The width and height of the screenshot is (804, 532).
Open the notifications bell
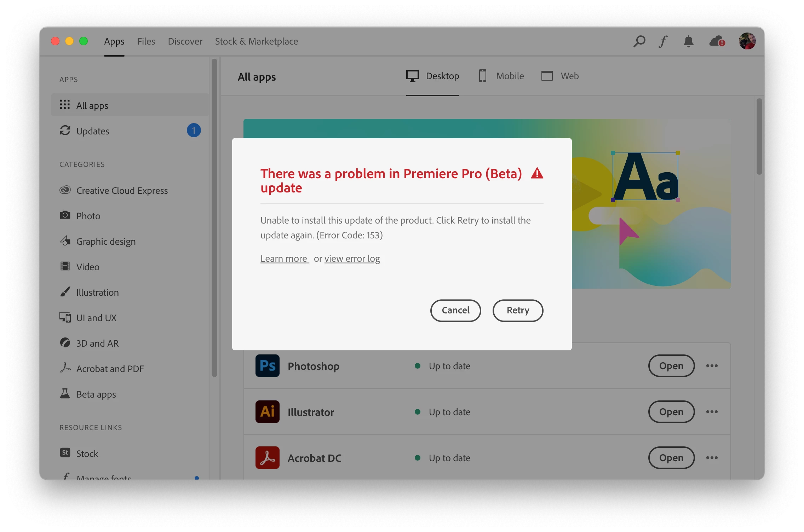688,41
